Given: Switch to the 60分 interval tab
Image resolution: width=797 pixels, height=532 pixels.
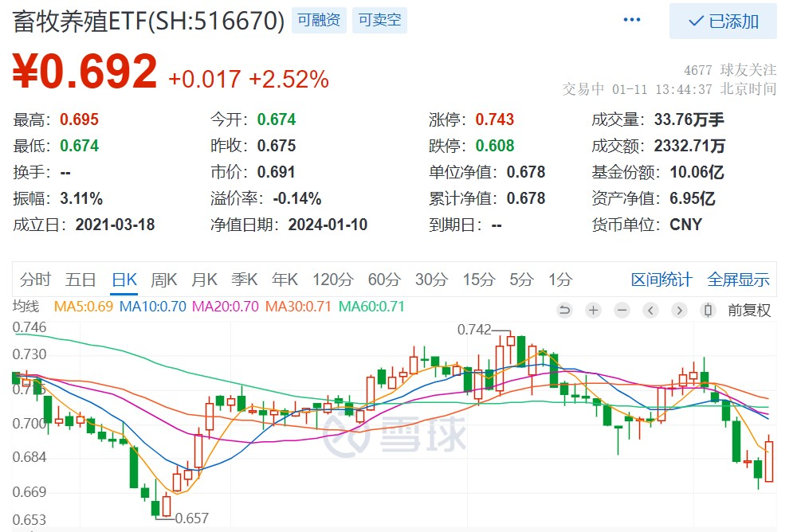Looking at the screenshot, I should 383,280.
